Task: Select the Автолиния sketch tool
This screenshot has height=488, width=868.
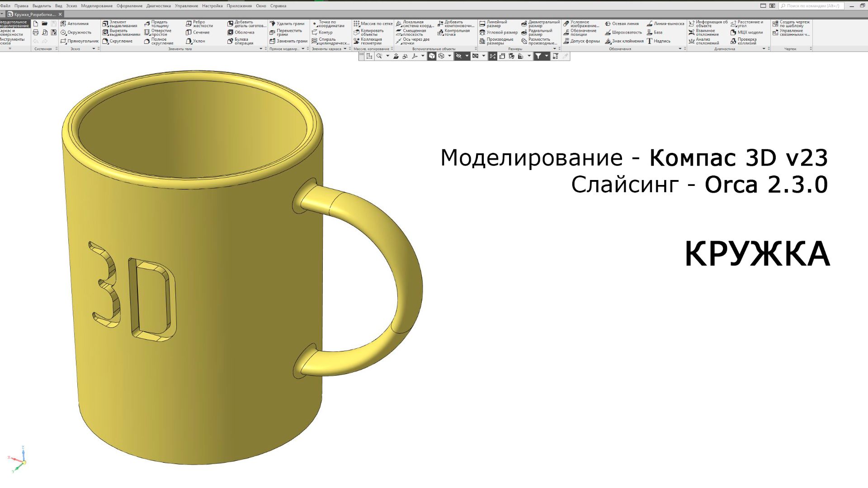Action: [75, 24]
